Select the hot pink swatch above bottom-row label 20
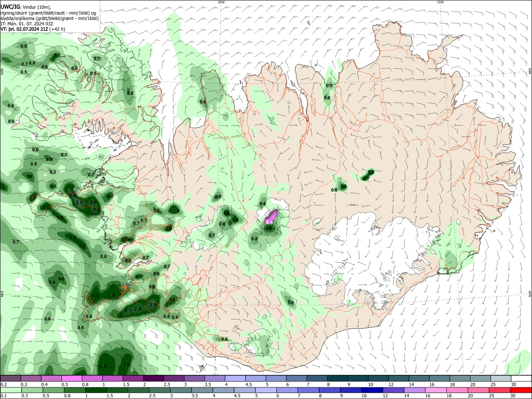 [478, 390]
